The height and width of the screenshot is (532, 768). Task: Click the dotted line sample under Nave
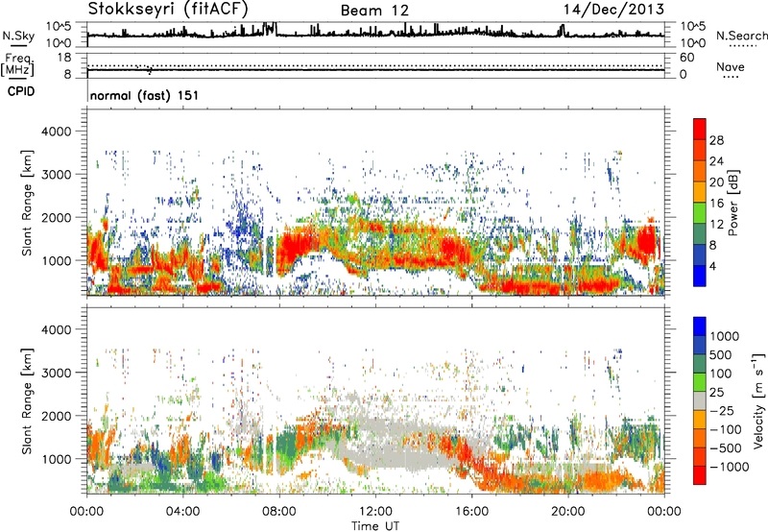pos(732,78)
